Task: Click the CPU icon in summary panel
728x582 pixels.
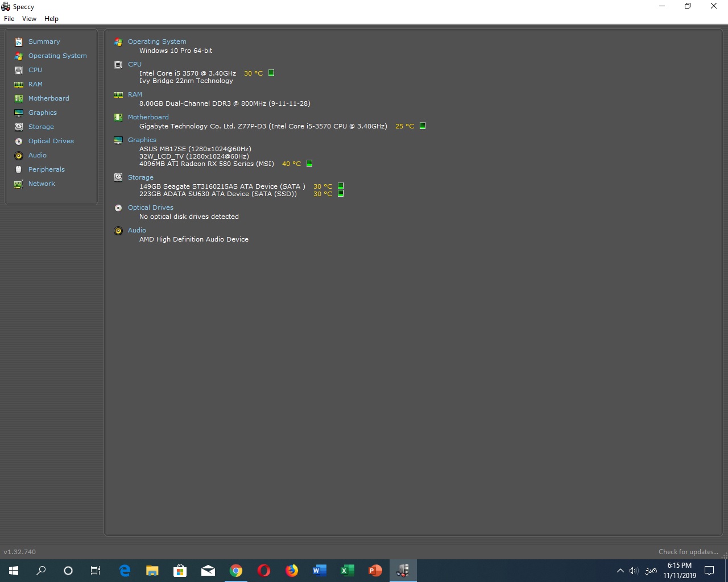Action: [x=118, y=65]
